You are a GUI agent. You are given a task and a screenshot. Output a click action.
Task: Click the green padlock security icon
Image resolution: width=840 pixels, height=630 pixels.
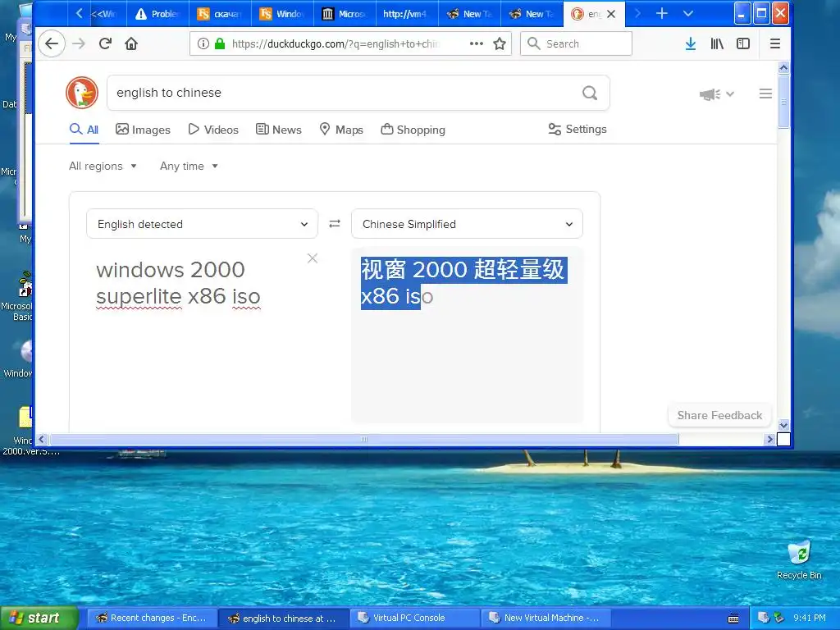click(220, 44)
